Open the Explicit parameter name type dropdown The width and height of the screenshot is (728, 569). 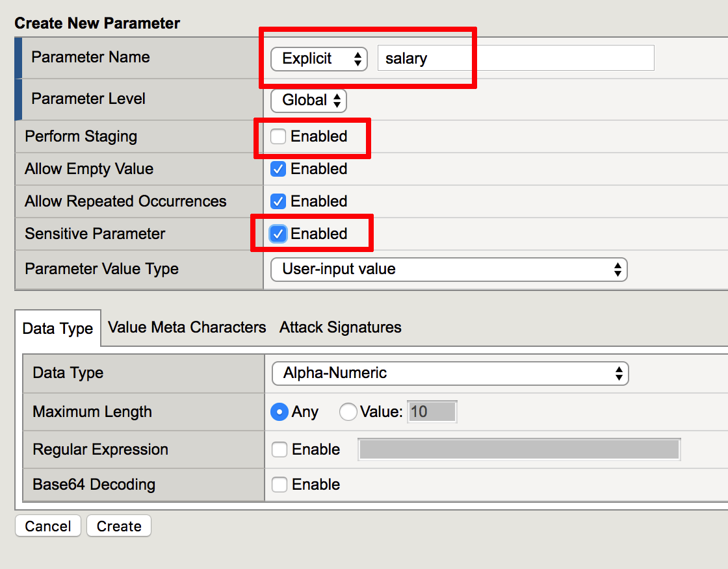tap(319, 59)
